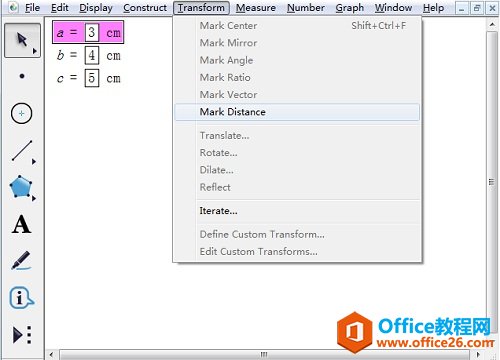This screenshot has width=500, height=360.
Task: Select the Straightedge segment tool
Action: pyautogui.click(x=22, y=151)
